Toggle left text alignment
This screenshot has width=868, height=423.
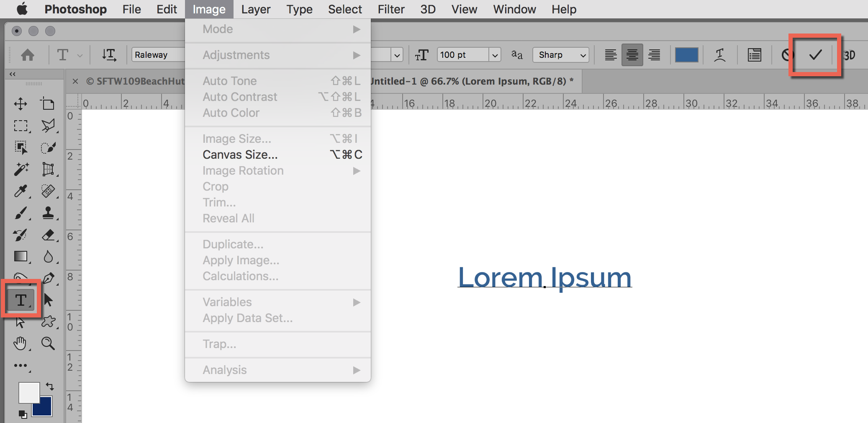click(611, 54)
